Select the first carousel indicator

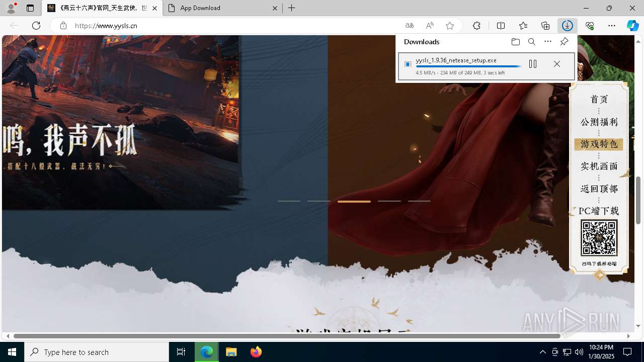click(289, 201)
